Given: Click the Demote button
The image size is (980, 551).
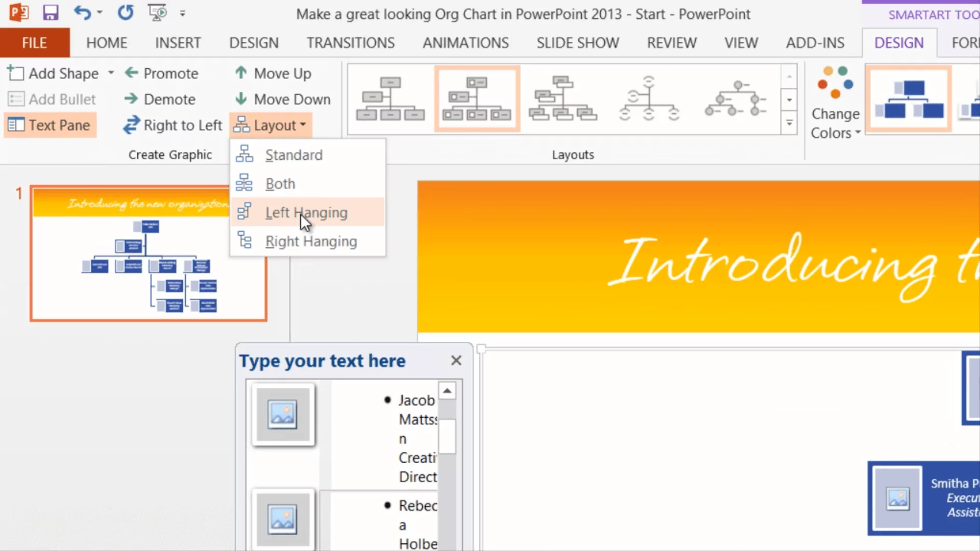Looking at the screenshot, I should pyautogui.click(x=160, y=99).
